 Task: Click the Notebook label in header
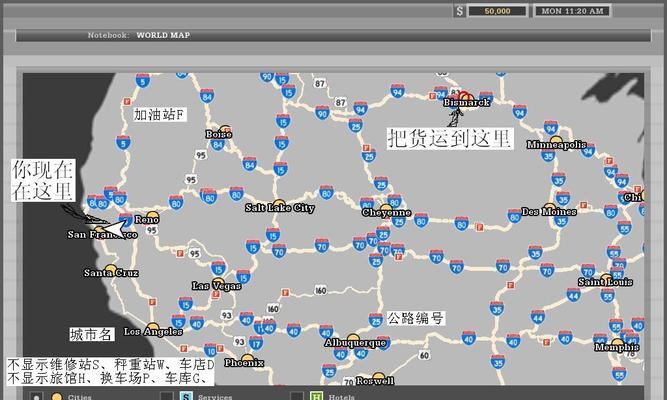108,35
